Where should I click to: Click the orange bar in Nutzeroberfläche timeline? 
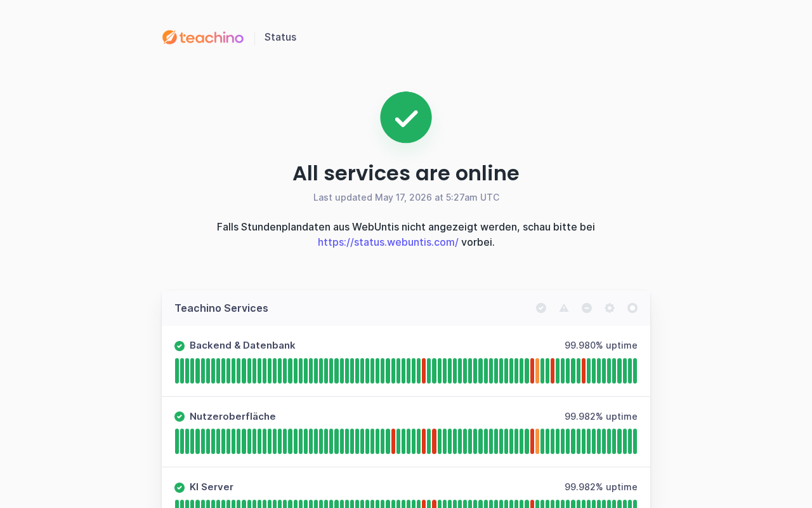(537, 441)
